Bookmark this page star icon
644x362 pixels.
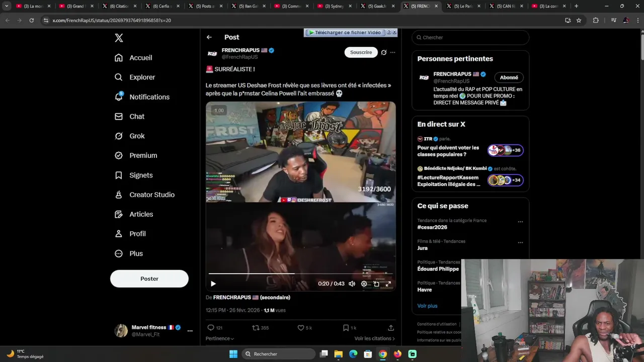click(579, 20)
